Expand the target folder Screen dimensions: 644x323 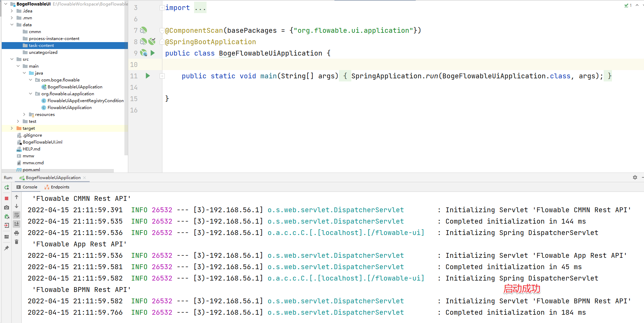12,128
